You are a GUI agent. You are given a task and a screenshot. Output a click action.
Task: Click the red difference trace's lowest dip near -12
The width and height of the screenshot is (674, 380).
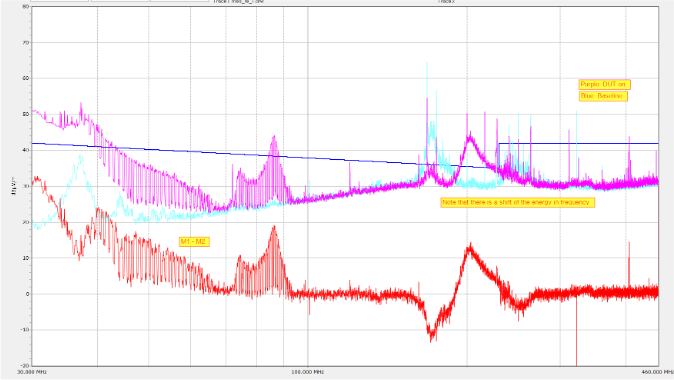tap(431, 337)
